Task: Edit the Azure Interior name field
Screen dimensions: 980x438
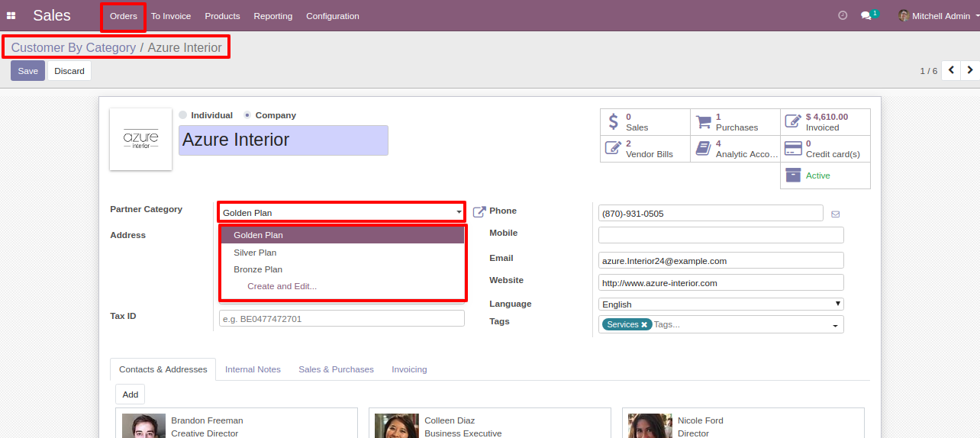Action: pos(283,140)
